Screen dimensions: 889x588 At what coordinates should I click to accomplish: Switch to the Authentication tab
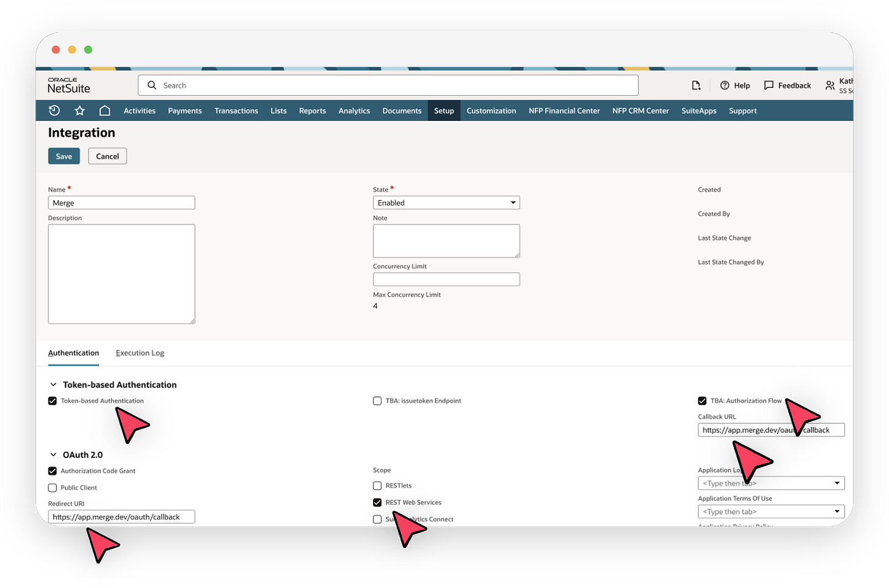click(73, 353)
